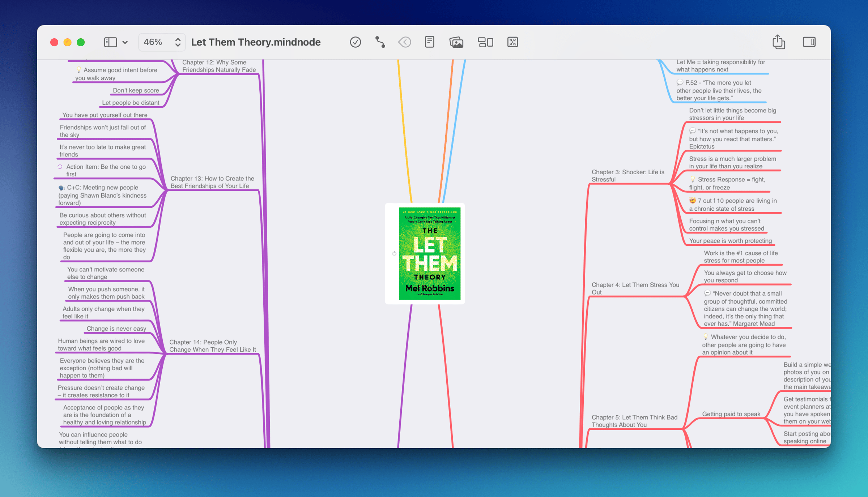
Task: Click the task checkmark toolbar icon
Action: (x=355, y=42)
